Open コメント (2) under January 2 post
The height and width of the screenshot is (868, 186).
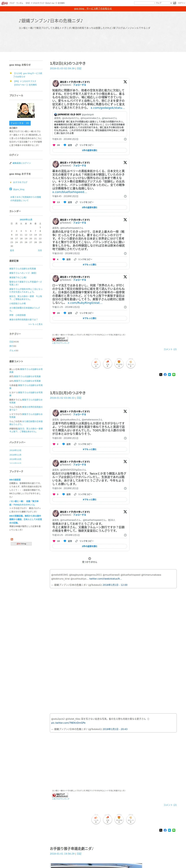(170, 349)
